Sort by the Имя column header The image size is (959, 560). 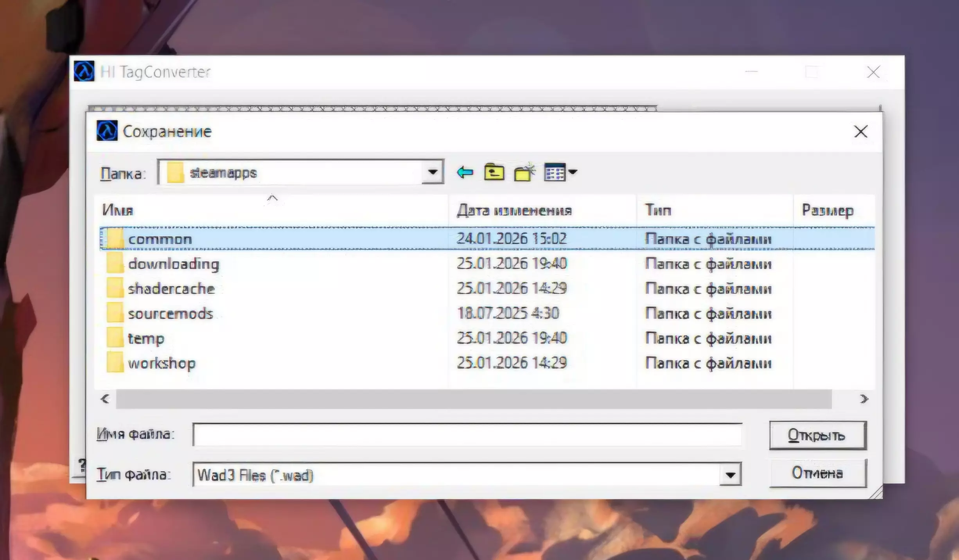point(117,210)
